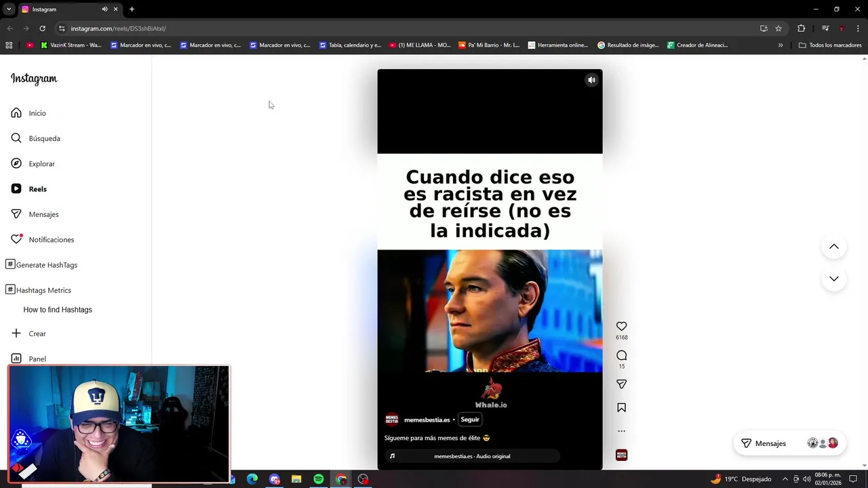Open Hashtags Metrics
The height and width of the screenshot is (488, 868).
[x=38, y=290]
